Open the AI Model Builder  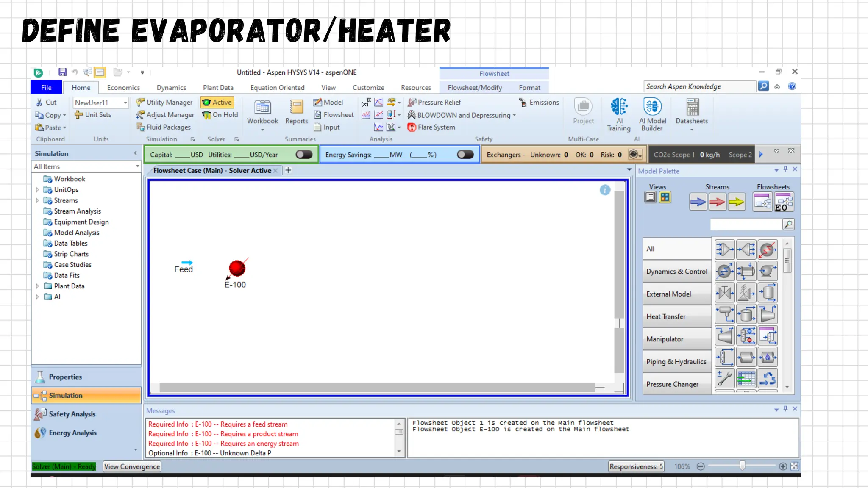pyautogui.click(x=652, y=115)
